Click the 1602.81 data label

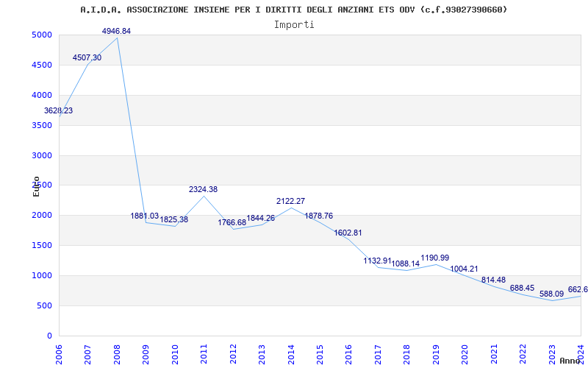click(348, 233)
